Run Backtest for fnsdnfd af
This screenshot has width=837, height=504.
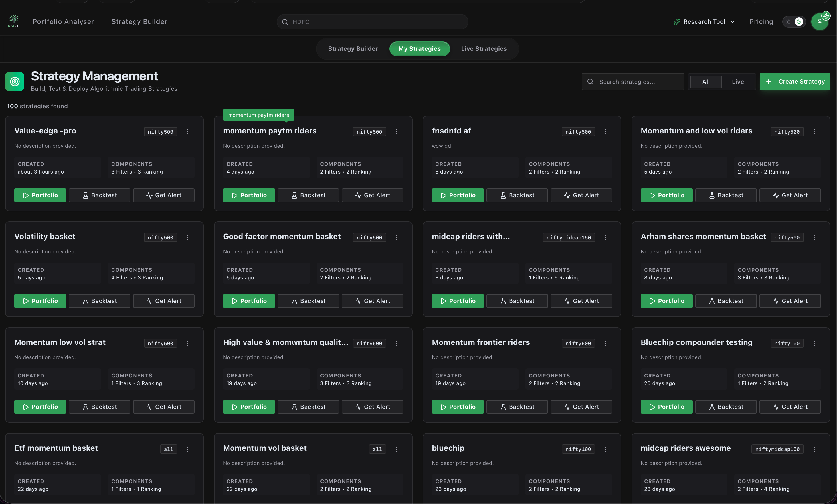point(517,195)
